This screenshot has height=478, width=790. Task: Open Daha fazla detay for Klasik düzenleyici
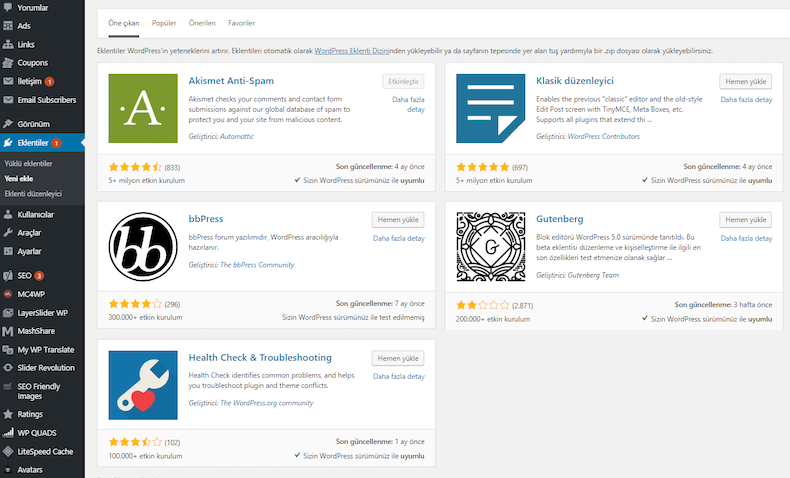pos(746,100)
